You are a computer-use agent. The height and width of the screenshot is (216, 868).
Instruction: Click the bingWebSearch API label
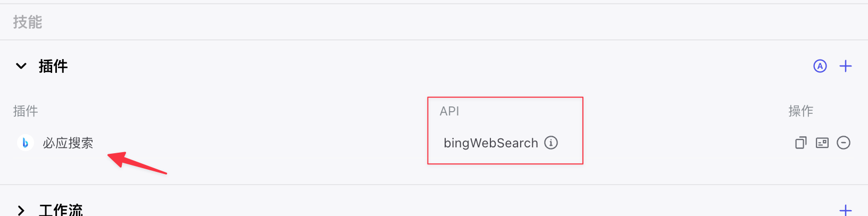(491, 143)
